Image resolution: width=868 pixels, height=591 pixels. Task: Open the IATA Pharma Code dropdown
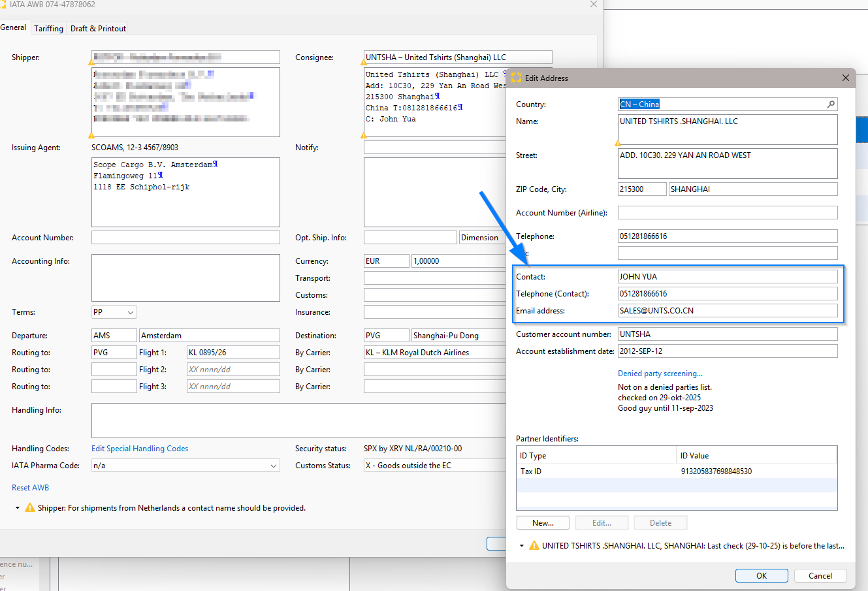273,466
